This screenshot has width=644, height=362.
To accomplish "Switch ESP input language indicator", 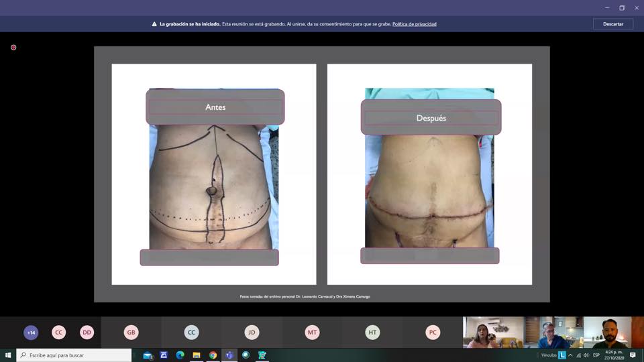I will click(x=596, y=355).
